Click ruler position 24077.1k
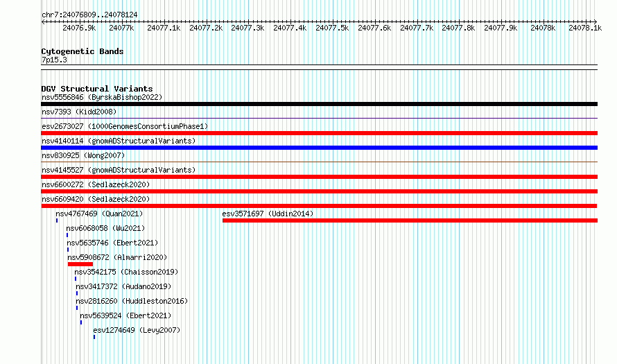 (164, 28)
